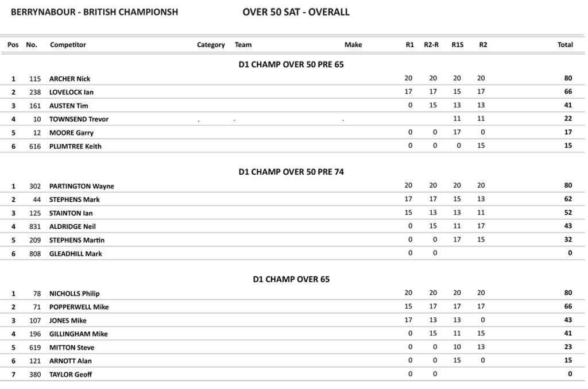Click the Make column header

click(x=353, y=45)
